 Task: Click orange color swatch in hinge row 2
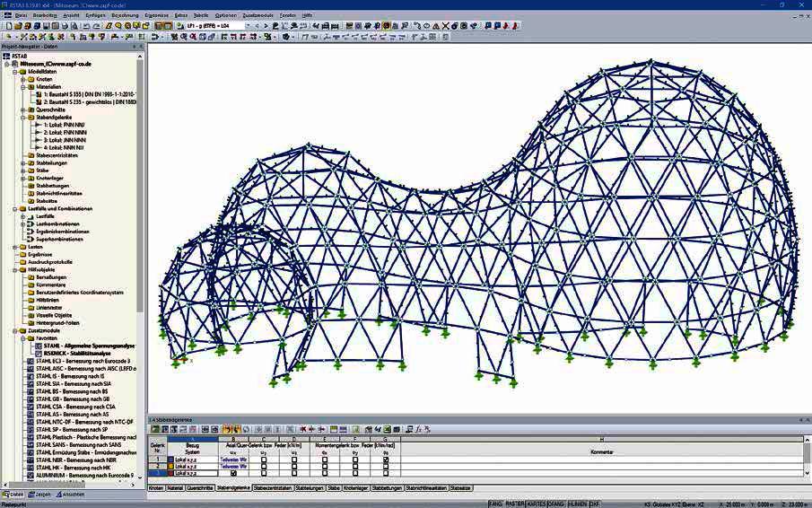[x=170, y=466]
